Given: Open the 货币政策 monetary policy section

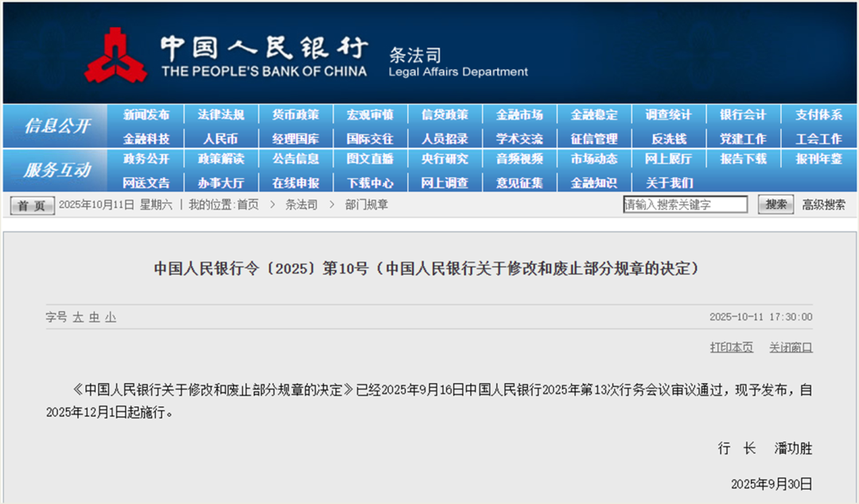Looking at the screenshot, I should point(295,114).
